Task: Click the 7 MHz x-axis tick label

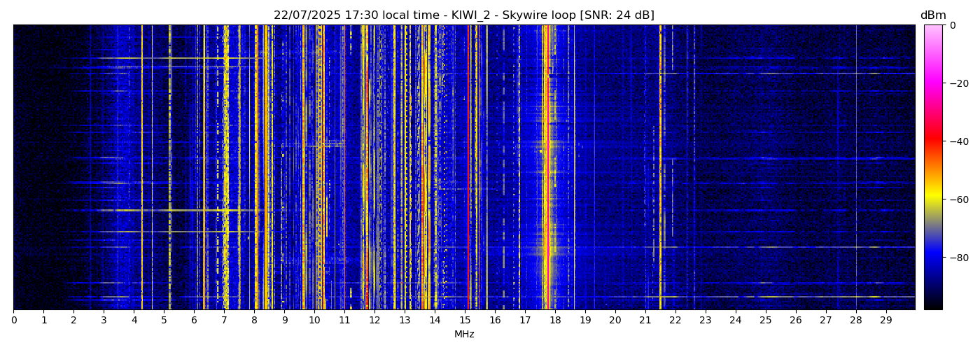Action: [x=224, y=320]
